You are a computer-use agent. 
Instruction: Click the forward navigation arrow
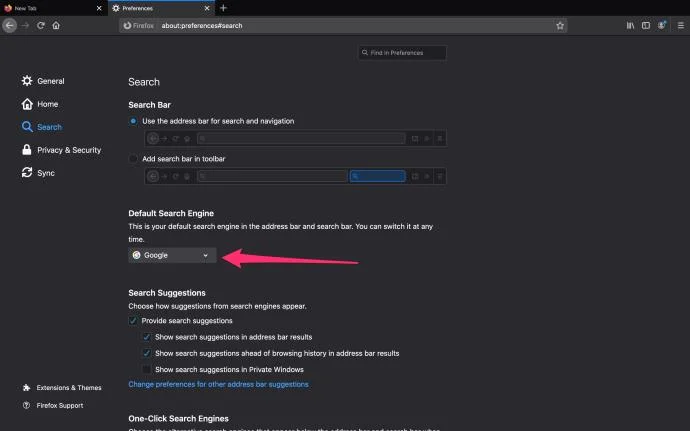pos(25,26)
